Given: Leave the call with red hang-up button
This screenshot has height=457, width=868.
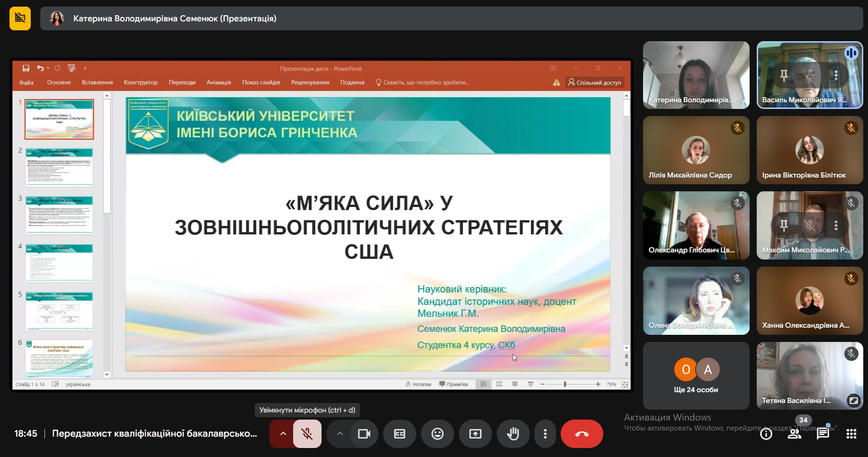Looking at the screenshot, I should [x=582, y=434].
